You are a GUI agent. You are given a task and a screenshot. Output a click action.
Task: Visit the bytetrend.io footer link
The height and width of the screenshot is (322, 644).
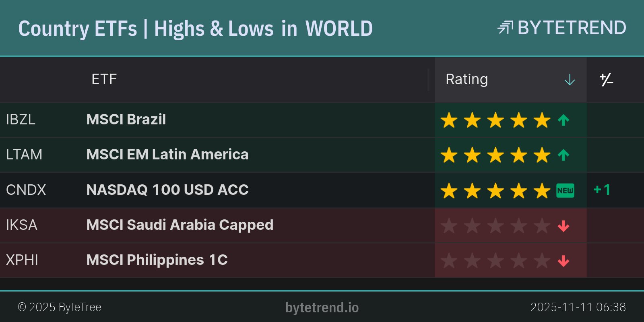pos(322,308)
